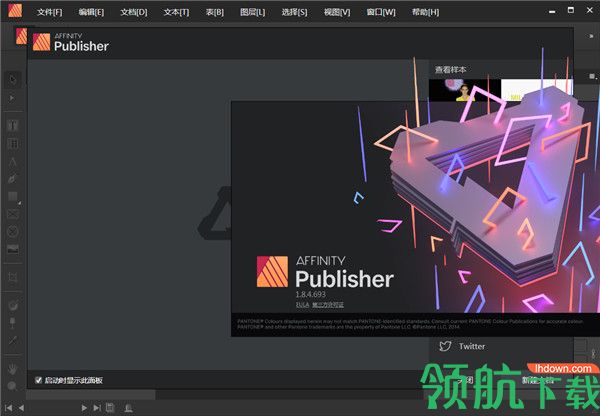Click the horizontal scrollbar thumb at bottom

coord(91,394)
